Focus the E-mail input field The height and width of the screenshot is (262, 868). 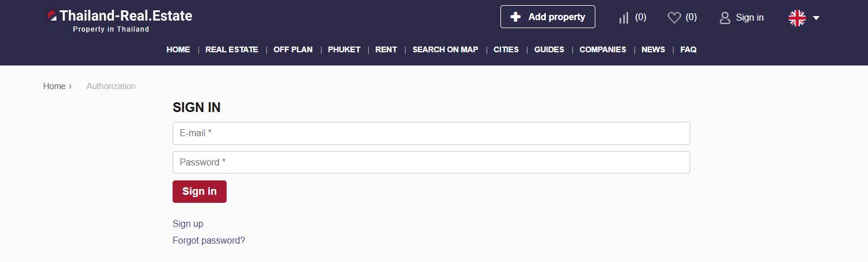(x=431, y=133)
